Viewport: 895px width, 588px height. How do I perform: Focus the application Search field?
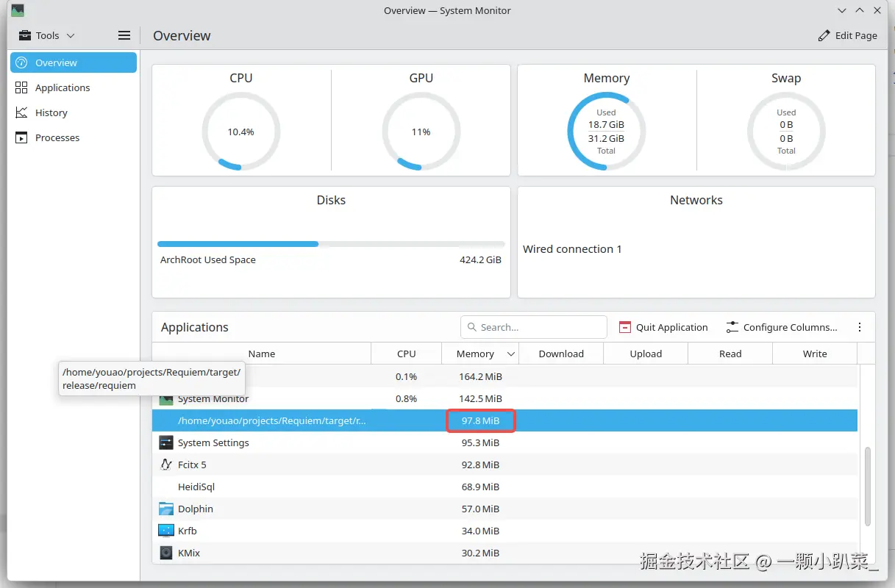coord(534,327)
